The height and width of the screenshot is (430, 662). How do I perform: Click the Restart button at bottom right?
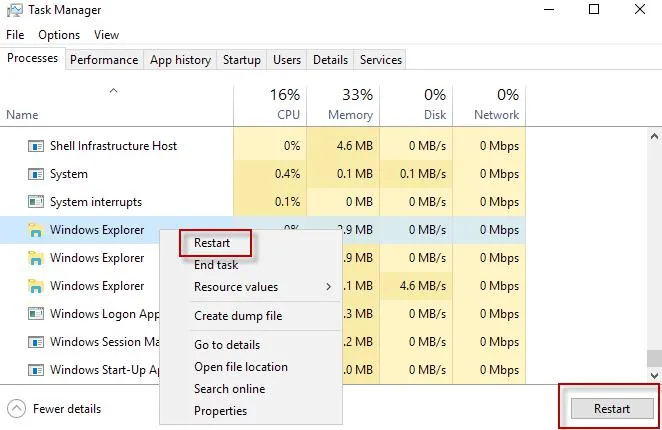tap(612, 408)
